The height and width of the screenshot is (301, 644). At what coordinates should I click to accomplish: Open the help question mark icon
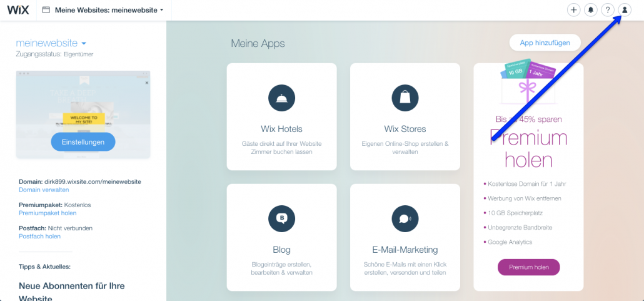(608, 10)
